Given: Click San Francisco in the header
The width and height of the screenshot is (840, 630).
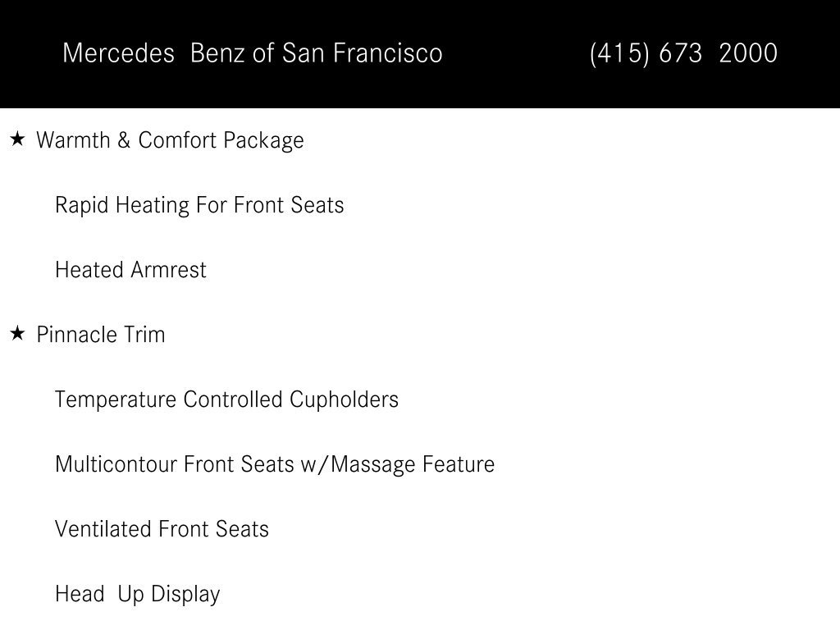Looking at the screenshot, I should pos(362,53).
